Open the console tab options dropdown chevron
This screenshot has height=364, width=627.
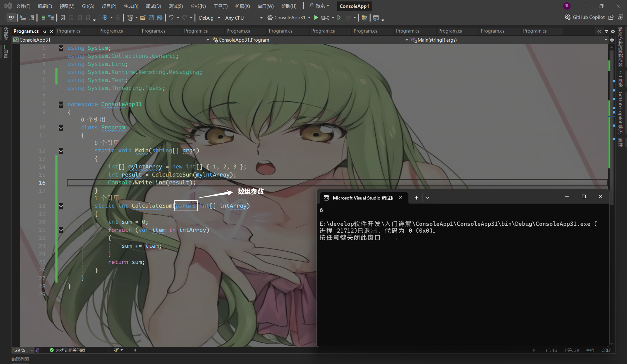[x=428, y=198]
